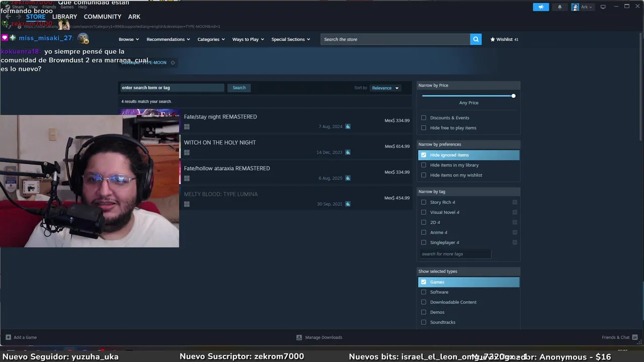This screenshot has height=362, width=644.
Task: Click blue icon beside 30 Sep, 2021 date
Action: coord(348,204)
